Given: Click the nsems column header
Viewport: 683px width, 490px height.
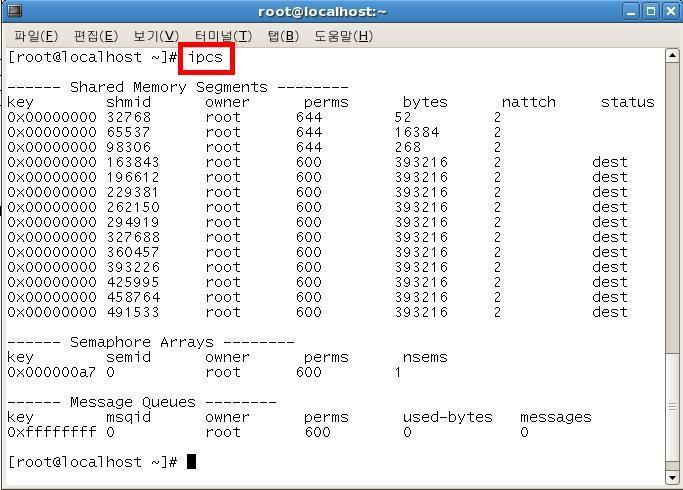Looking at the screenshot, I should click(x=425, y=357).
